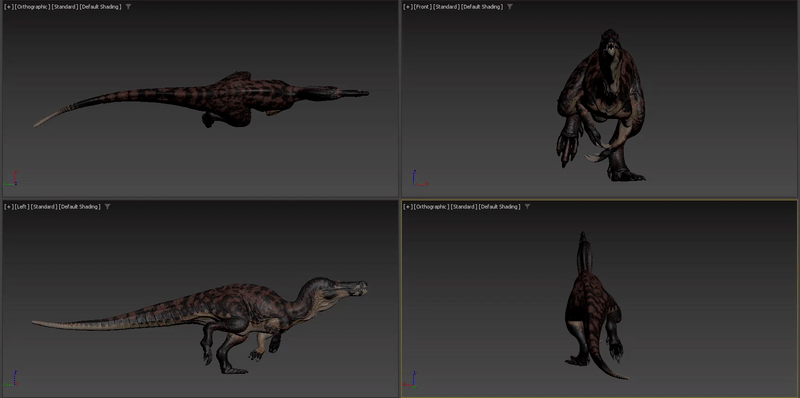Open [Standard] menu in the Left viewport
Screen dimensions: 800x398
(44, 207)
